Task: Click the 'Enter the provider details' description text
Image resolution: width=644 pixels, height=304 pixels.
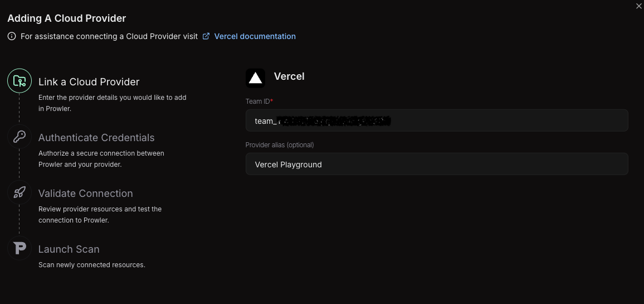Action: pyautogui.click(x=113, y=103)
